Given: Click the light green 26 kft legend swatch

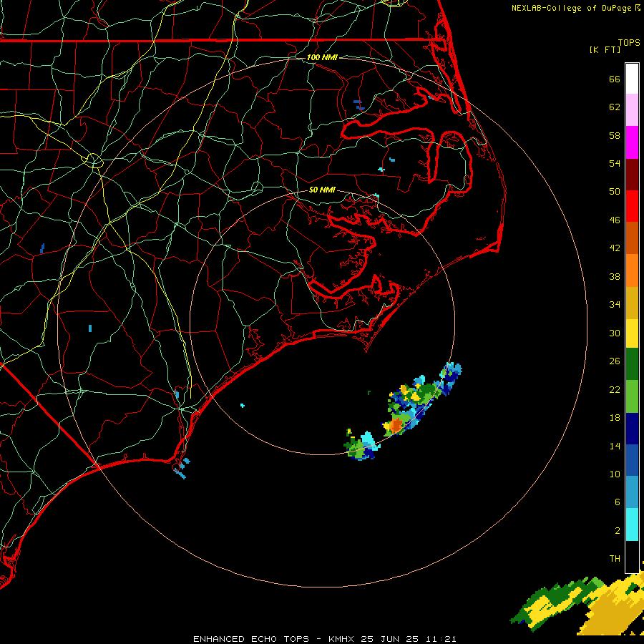Looking at the screenshot, I should [632, 396].
